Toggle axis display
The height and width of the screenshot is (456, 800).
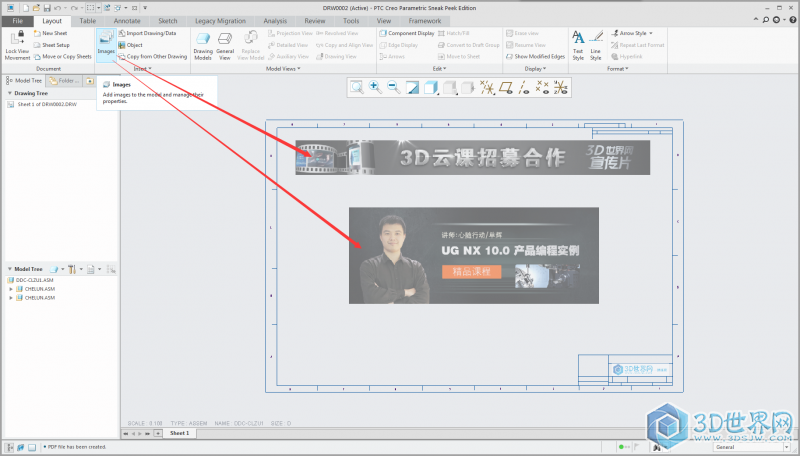click(524, 88)
